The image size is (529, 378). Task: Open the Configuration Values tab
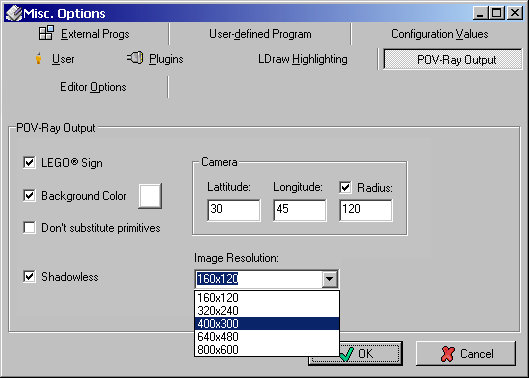pos(439,34)
